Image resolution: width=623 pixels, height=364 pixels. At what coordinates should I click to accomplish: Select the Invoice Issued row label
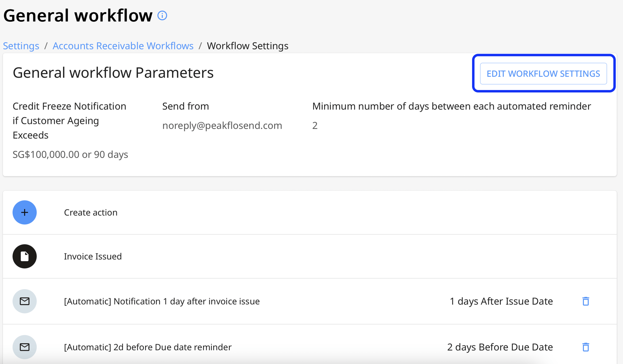coord(93,256)
